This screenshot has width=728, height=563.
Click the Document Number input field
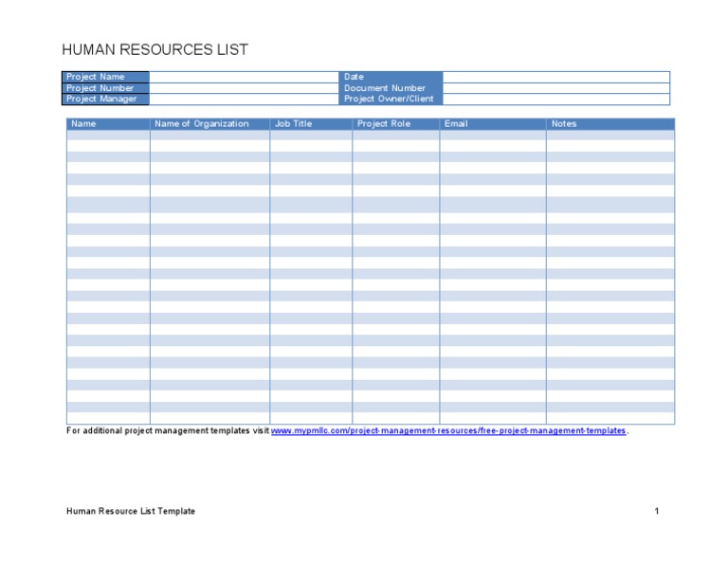point(555,88)
